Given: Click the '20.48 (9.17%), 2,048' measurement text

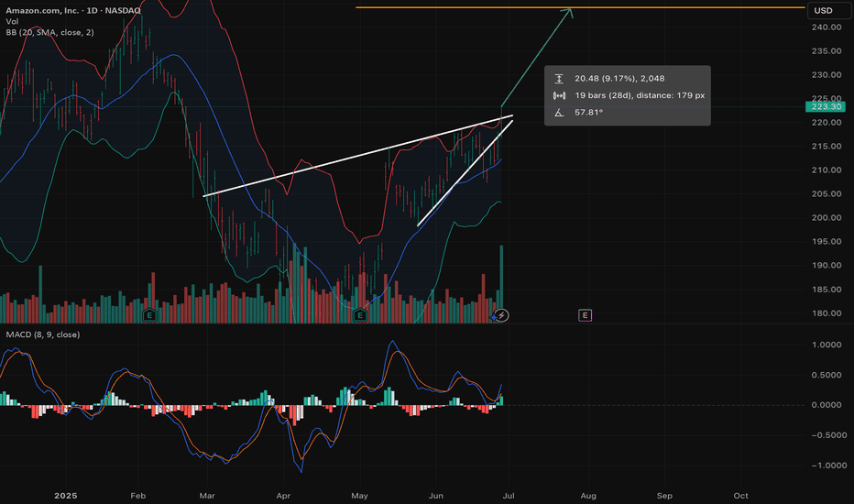Looking at the screenshot, I should (x=619, y=79).
